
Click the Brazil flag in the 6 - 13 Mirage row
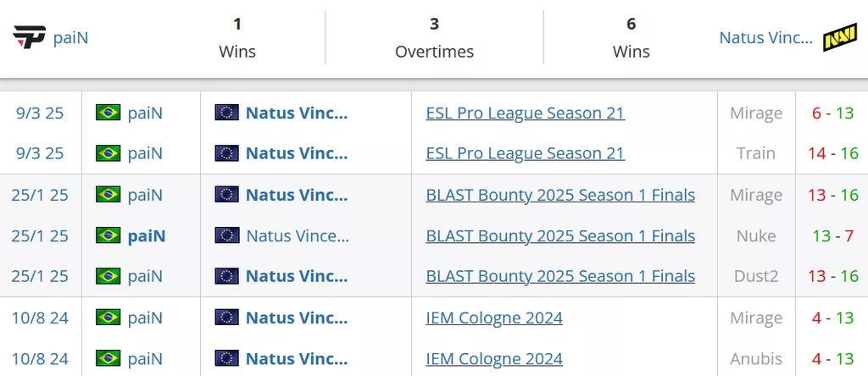tap(108, 113)
